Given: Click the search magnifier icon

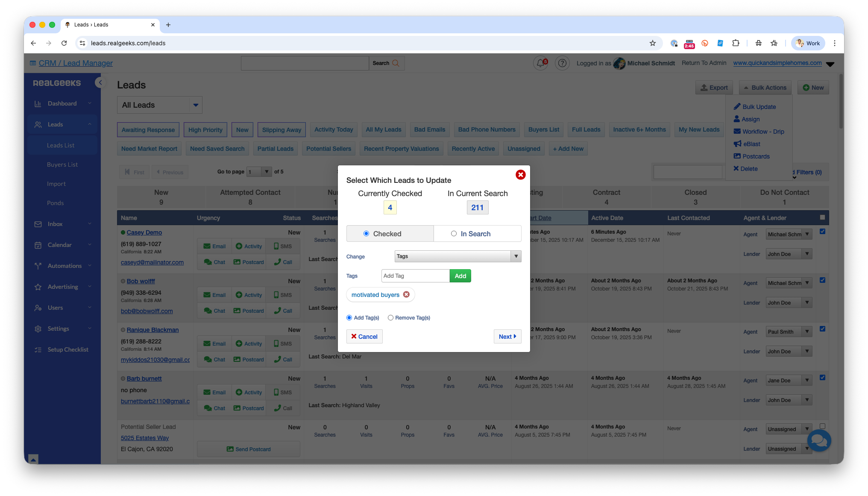Looking at the screenshot, I should [x=396, y=63].
